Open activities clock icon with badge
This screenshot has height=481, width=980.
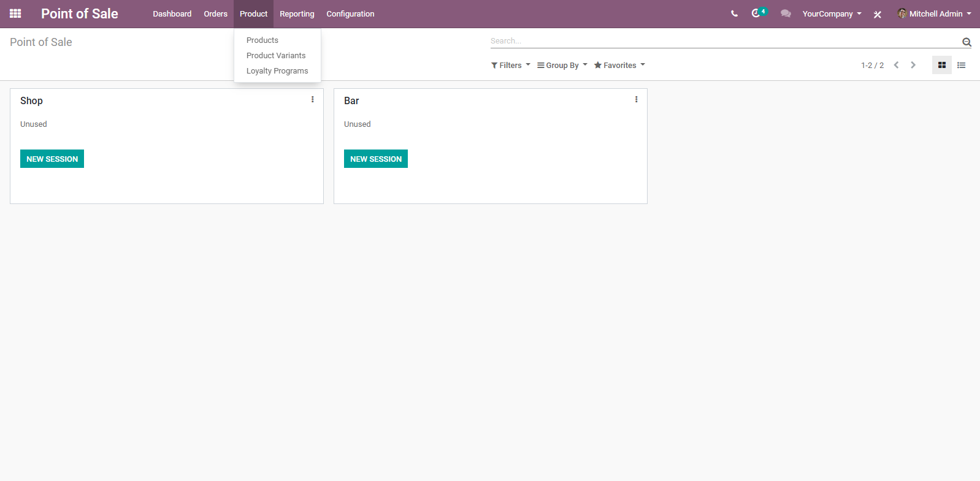759,13
